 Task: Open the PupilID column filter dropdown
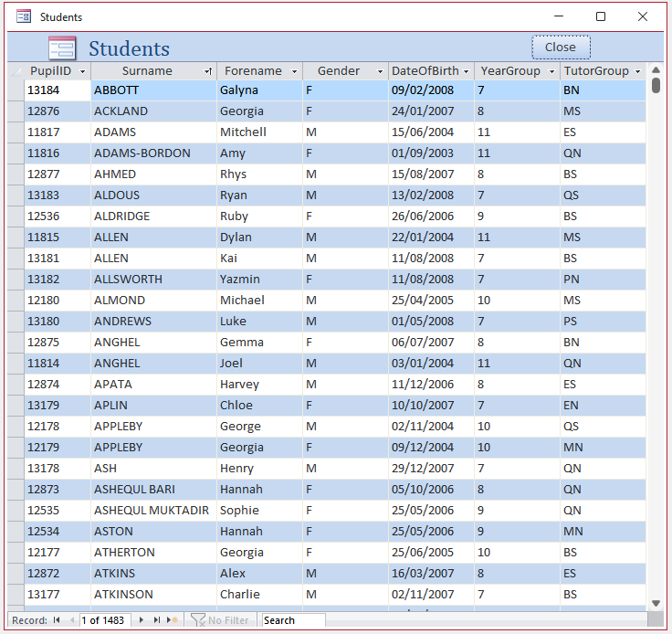(82, 71)
